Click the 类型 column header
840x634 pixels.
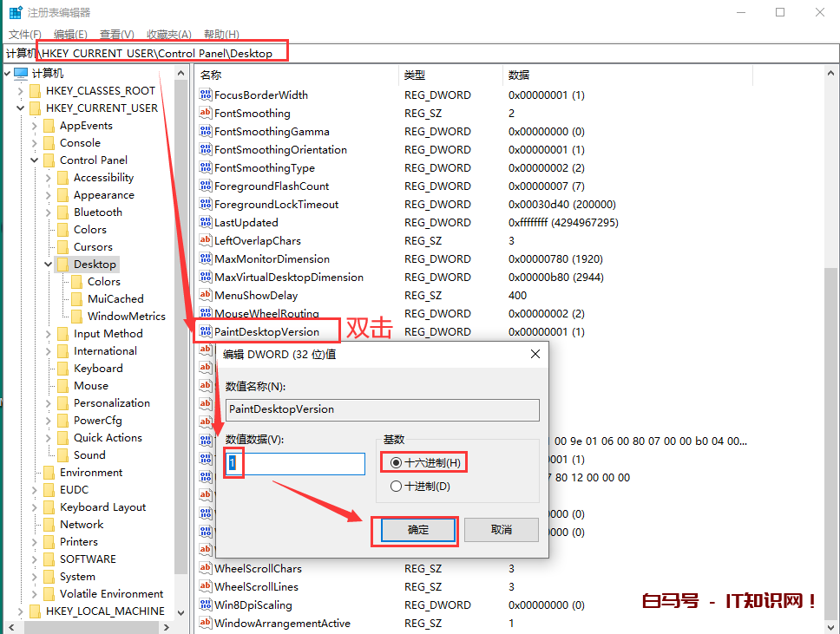point(415,75)
